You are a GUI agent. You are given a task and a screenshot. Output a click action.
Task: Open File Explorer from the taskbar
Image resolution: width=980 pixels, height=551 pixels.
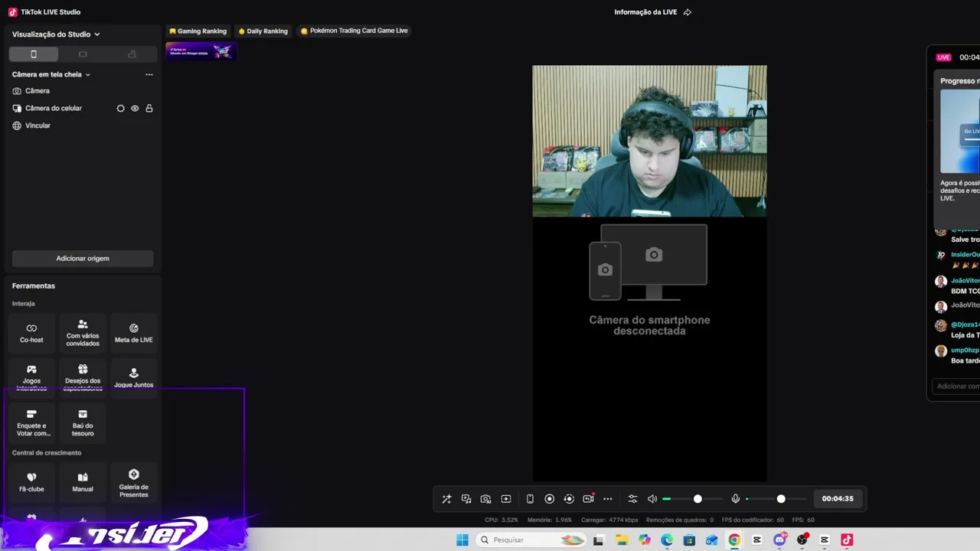622,540
